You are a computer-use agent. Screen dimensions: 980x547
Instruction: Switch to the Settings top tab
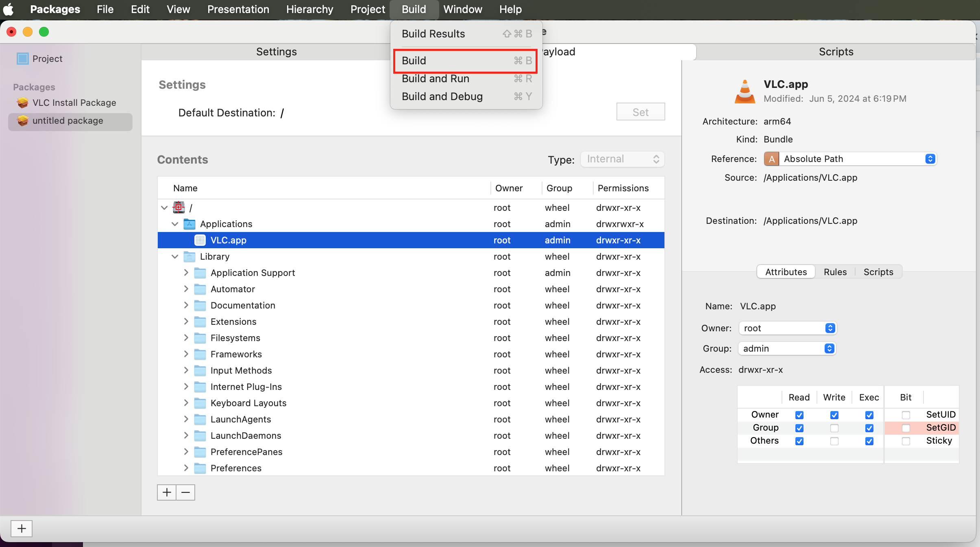(277, 52)
